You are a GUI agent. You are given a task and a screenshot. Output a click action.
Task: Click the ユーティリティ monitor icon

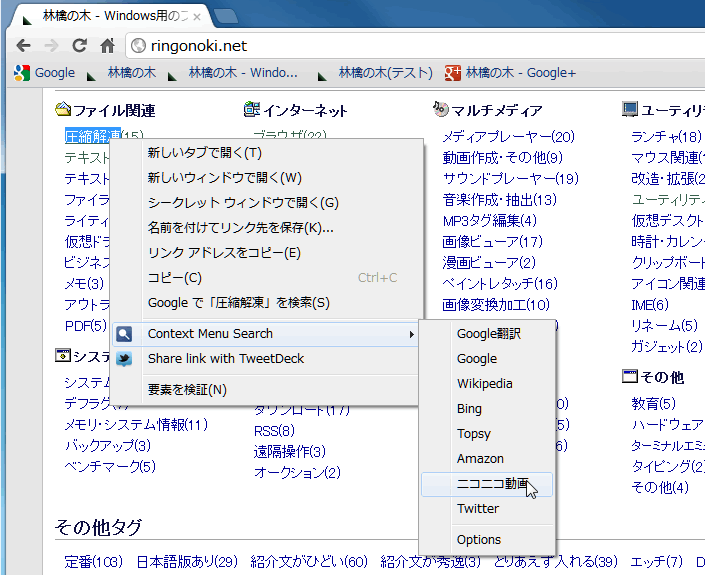[x=630, y=109]
